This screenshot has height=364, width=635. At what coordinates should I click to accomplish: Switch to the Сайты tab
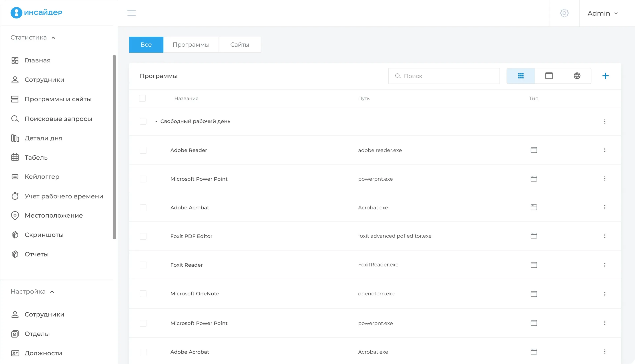[x=240, y=45]
